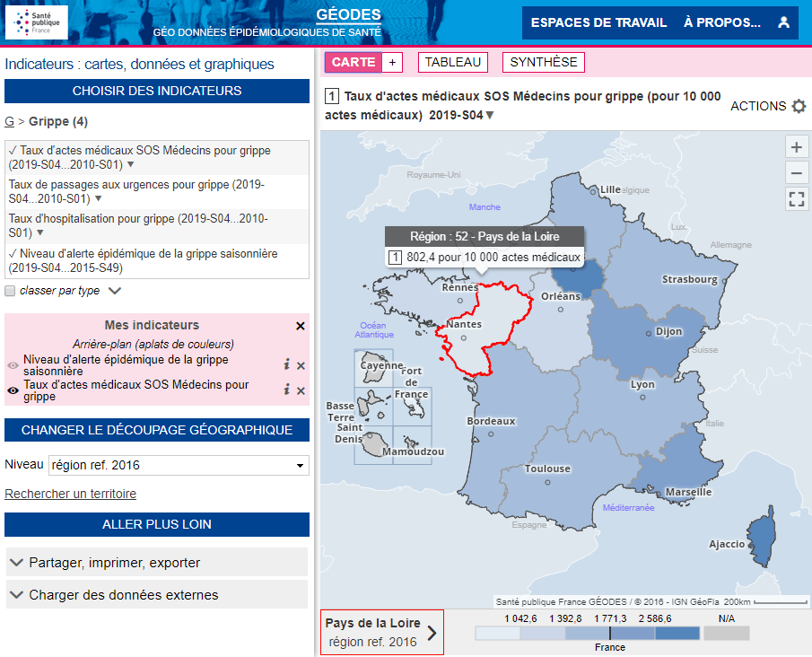The width and height of the screenshot is (812, 657).
Task: Toggle Taux d'actes médicaux SOS Médecins indicator selection
Action: [139, 157]
